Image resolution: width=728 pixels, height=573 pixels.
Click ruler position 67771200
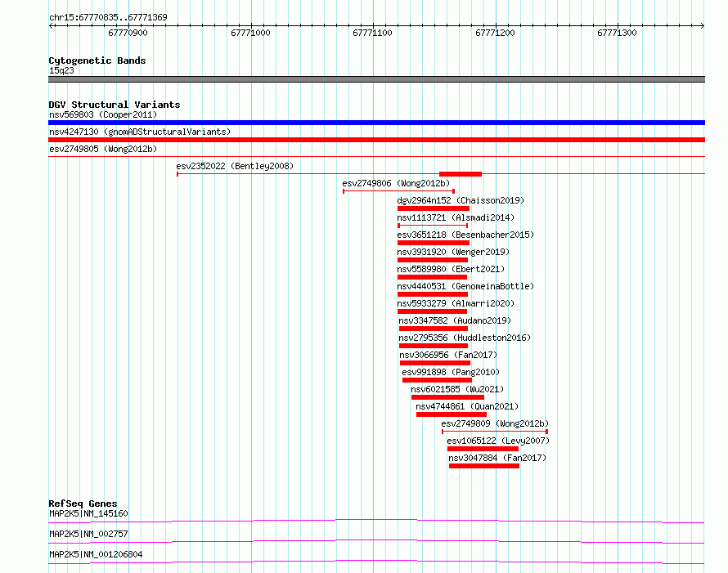coord(495,33)
